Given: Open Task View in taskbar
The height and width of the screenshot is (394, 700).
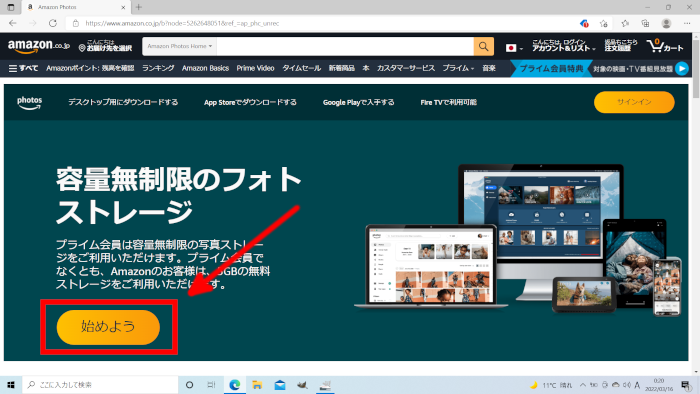Looking at the screenshot, I should point(212,385).
